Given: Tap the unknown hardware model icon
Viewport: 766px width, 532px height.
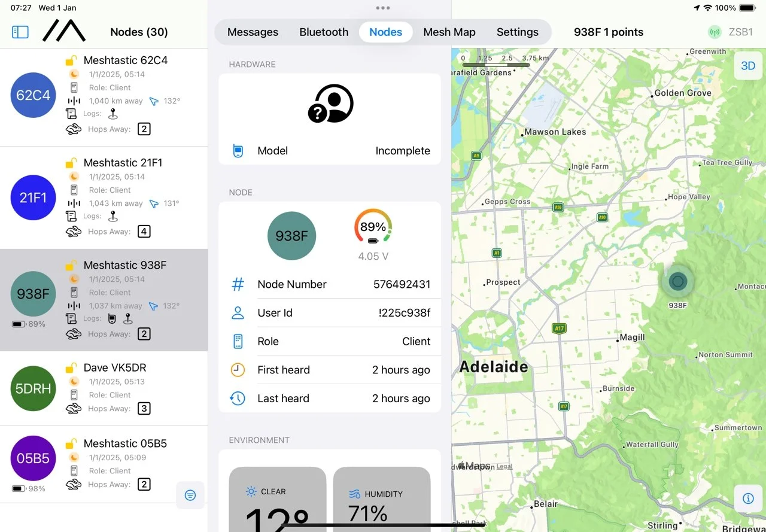Looking at the screenshot, I should [331, 104].
